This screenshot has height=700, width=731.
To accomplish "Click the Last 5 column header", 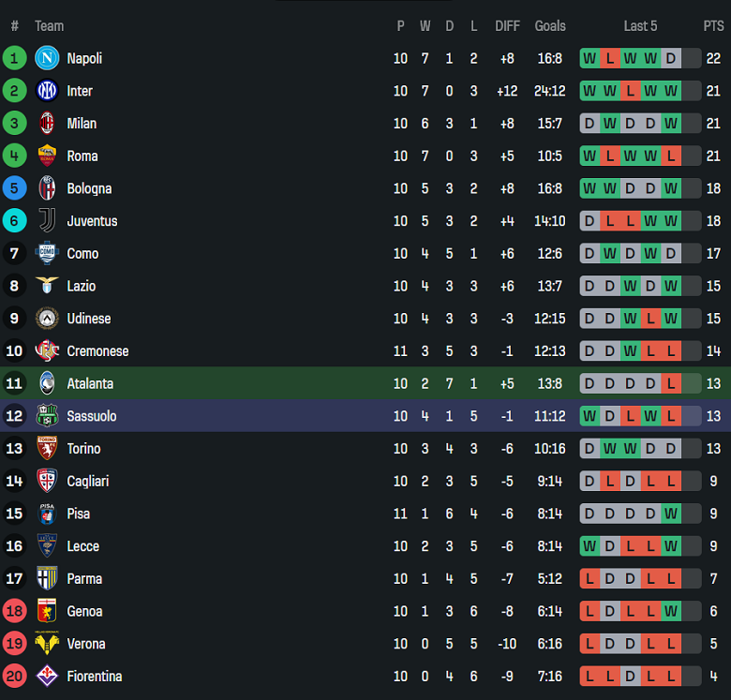I will click(x=640, y=26).
